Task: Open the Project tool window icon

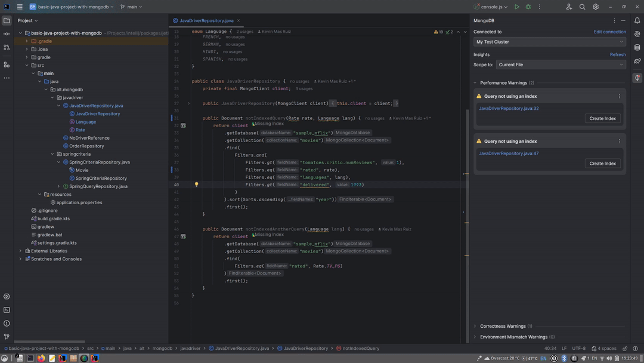Action: [7, 20]
